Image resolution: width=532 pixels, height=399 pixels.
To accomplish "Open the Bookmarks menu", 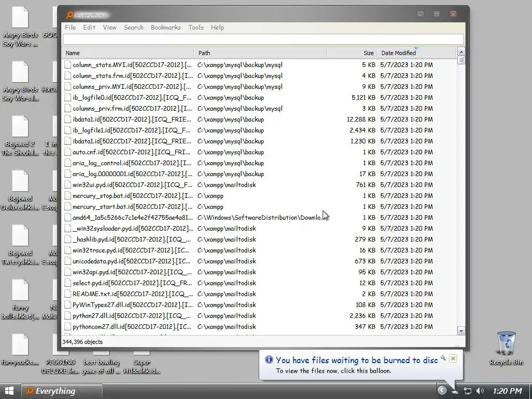I will [x=166, y=28].
